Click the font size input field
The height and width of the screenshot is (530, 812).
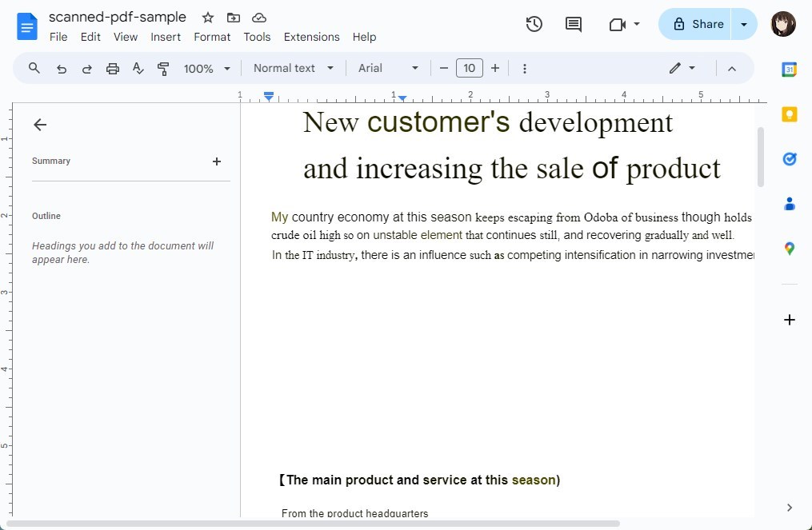(x=470, y=68)
